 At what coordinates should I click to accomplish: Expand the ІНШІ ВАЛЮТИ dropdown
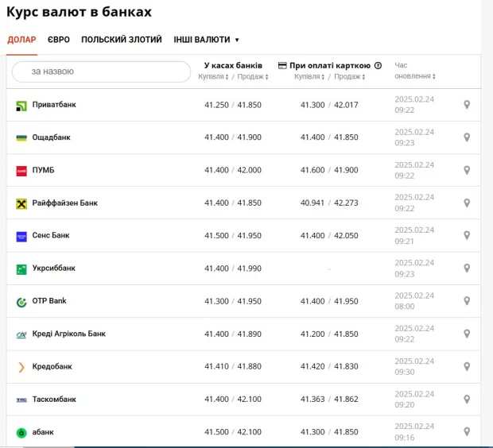click(206, 40)
